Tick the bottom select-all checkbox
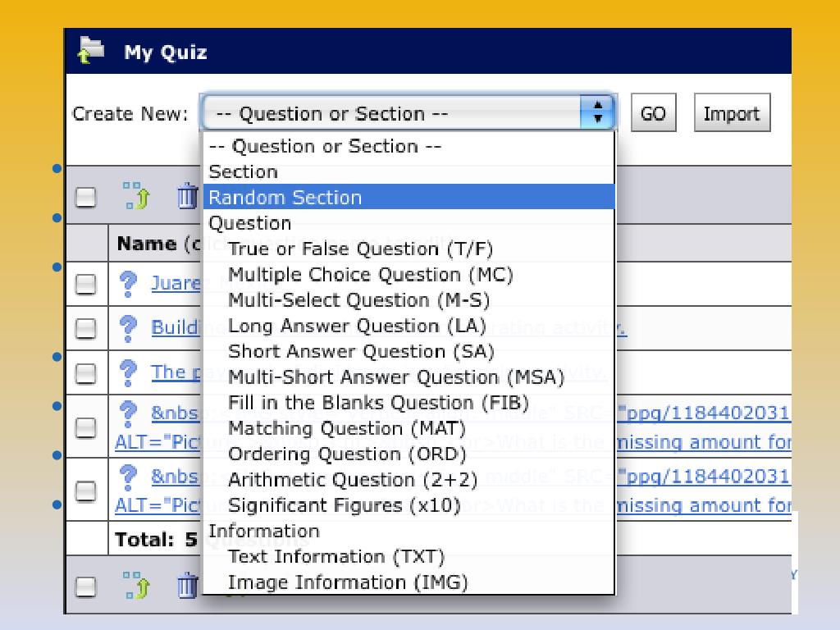 click(x=85, y=586)
